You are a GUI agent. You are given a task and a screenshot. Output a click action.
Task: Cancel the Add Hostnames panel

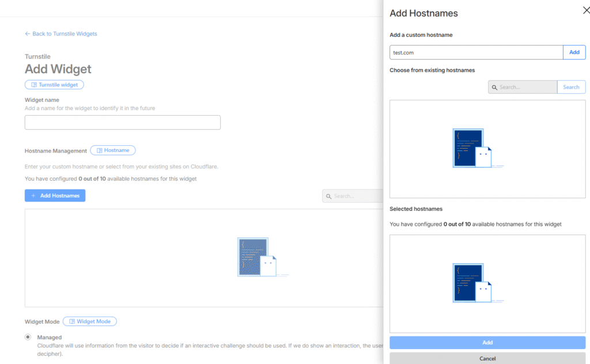487,358
